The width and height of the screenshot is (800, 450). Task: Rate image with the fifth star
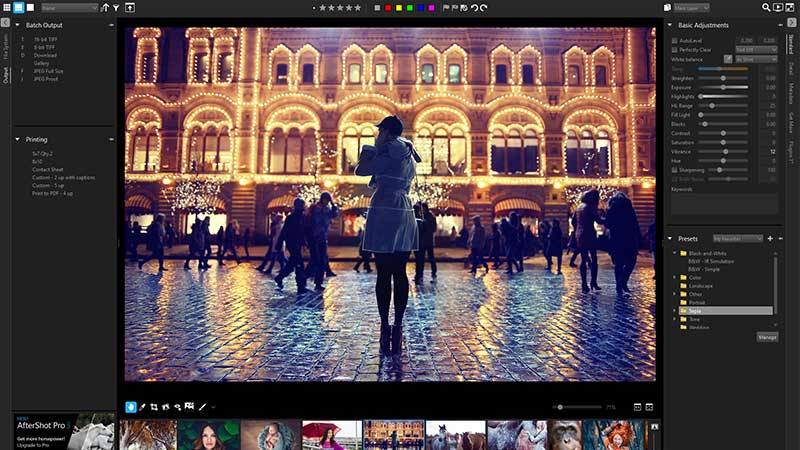pyautogui.click(x=358, y=8)
